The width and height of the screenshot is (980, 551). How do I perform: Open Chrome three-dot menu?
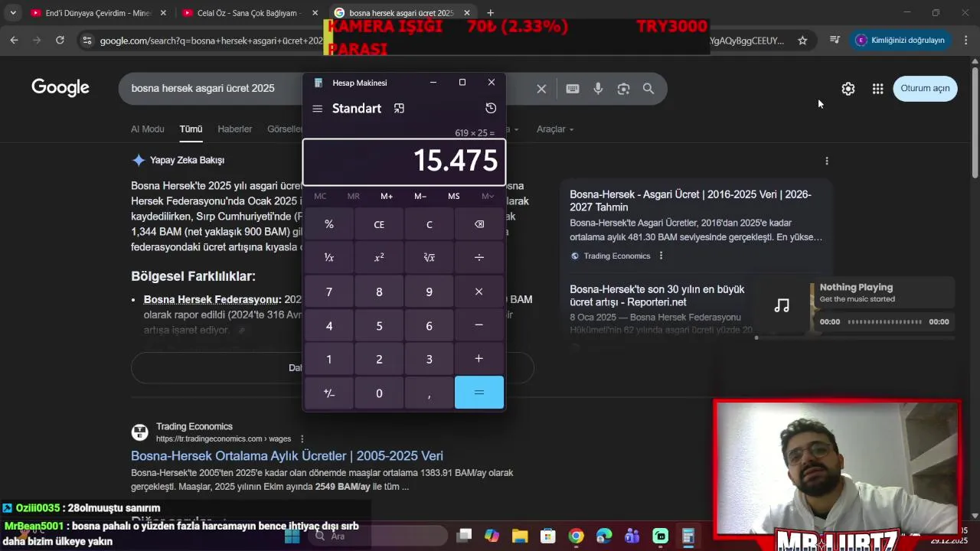[966, 40]
